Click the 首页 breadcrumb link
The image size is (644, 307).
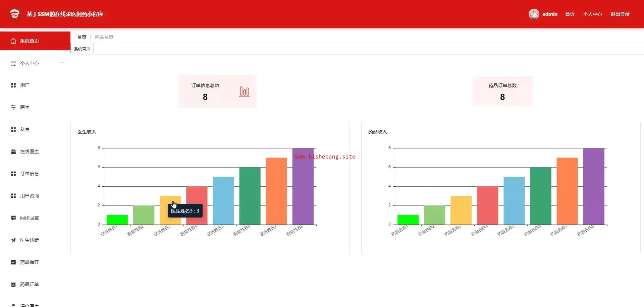[x=82, y=37]
